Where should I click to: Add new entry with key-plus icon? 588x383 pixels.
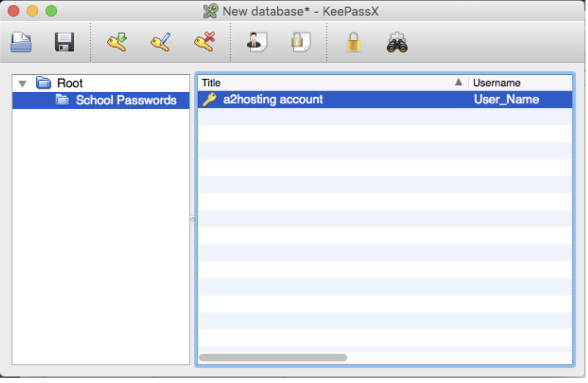[x=117, y=42]
